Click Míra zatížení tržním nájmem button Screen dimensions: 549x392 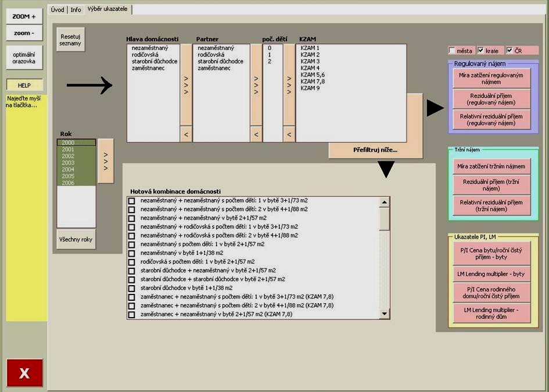coord(491,167)
